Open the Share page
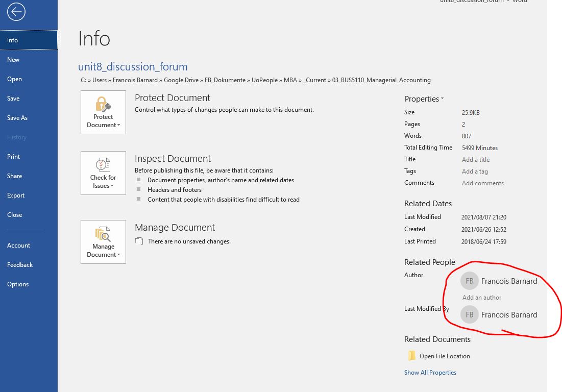562x392 pixels. click(x=29, y=176)
